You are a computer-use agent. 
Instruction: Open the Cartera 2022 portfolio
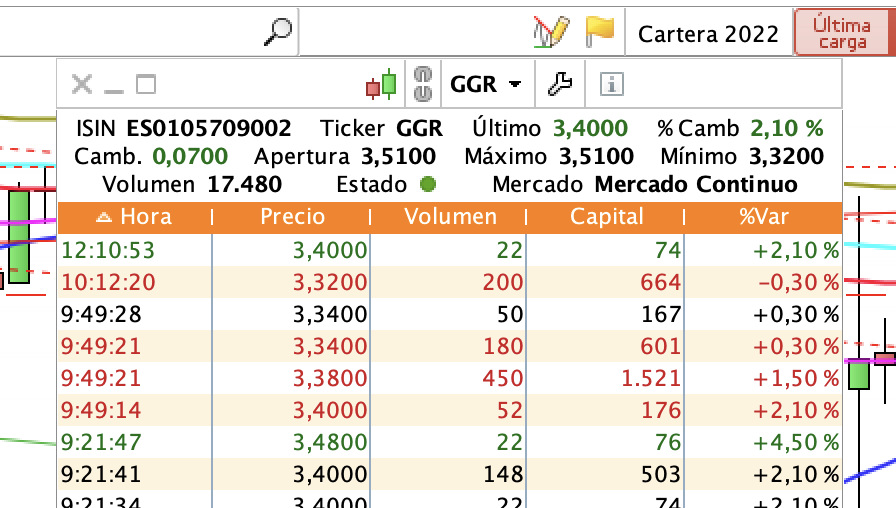(x=708, y=34)
